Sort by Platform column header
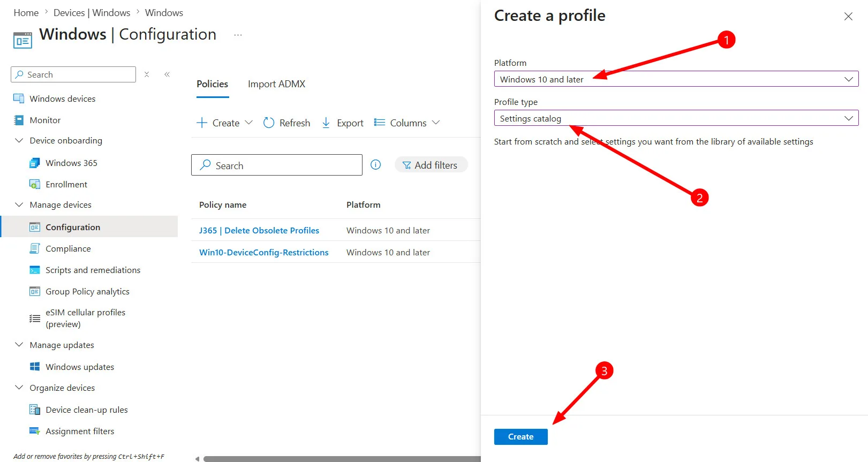Viewport: 868px width, 462px height. click(x=364, y=205)
